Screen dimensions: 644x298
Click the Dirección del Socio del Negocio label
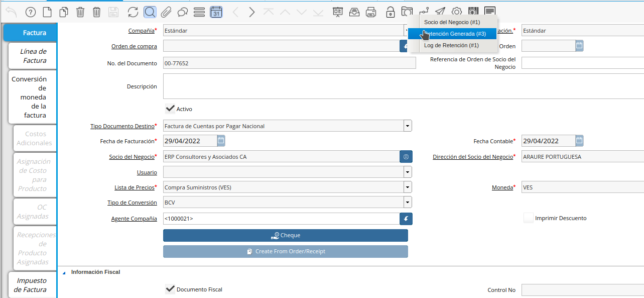tap(474, 157)
